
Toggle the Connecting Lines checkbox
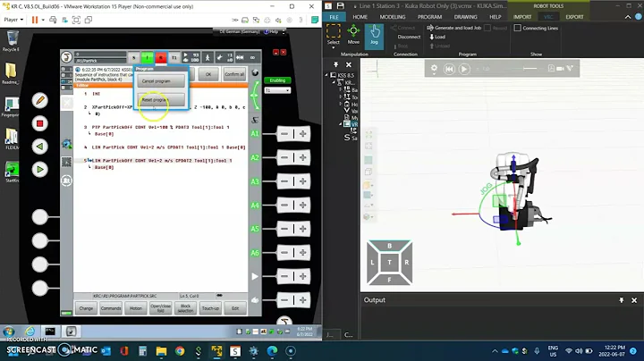coord(518,28)
